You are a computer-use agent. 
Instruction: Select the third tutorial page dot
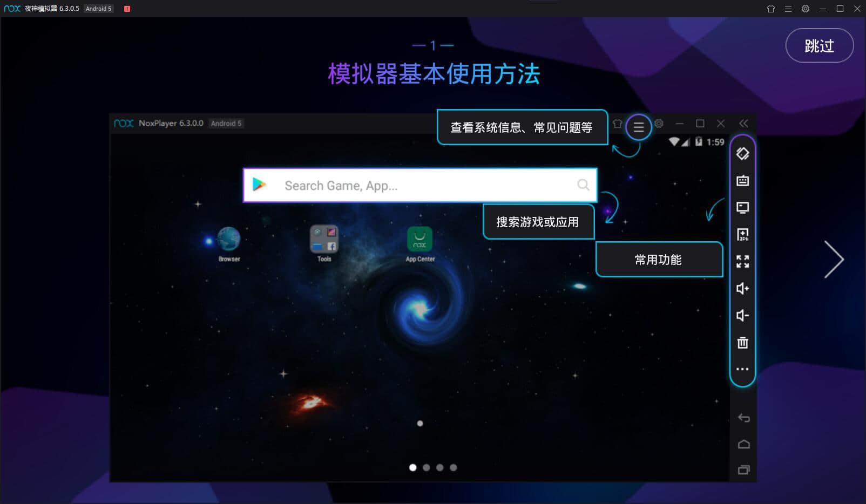tap(440, 467)
